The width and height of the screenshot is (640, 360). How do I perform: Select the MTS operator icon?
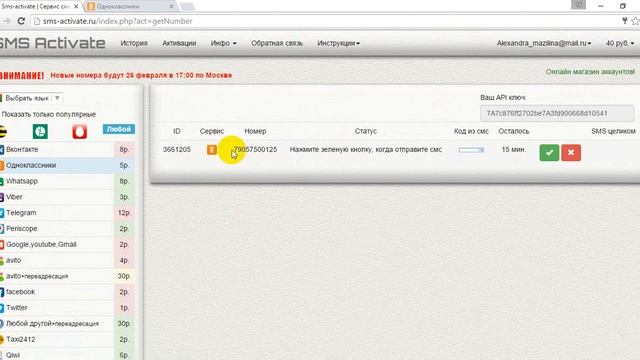80,131
